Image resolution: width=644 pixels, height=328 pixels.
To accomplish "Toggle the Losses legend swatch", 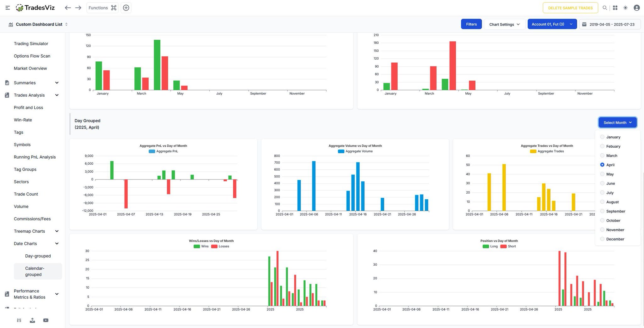I will click(x=214, y=246).
